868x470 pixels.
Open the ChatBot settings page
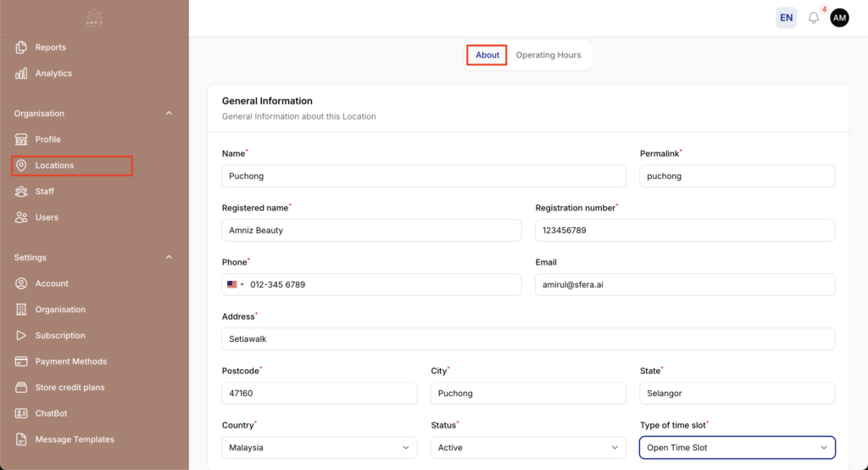click(51, 414)
